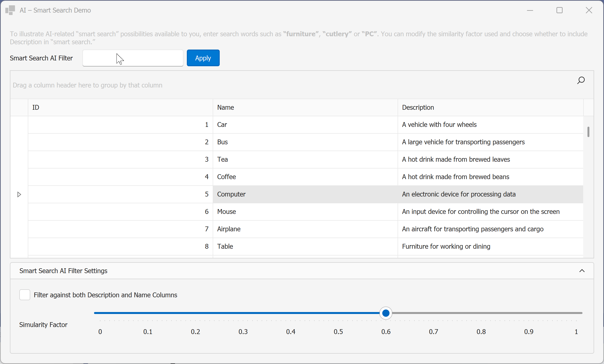
Task: Select the Coffee name cell
Action: click(x=305, y=177)
